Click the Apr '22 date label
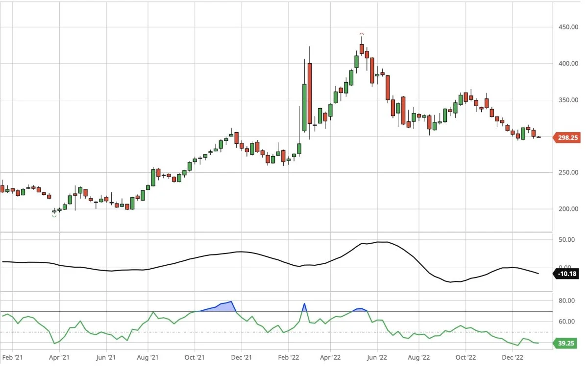The width and height of the screenshot is (588, 369). 330,358
